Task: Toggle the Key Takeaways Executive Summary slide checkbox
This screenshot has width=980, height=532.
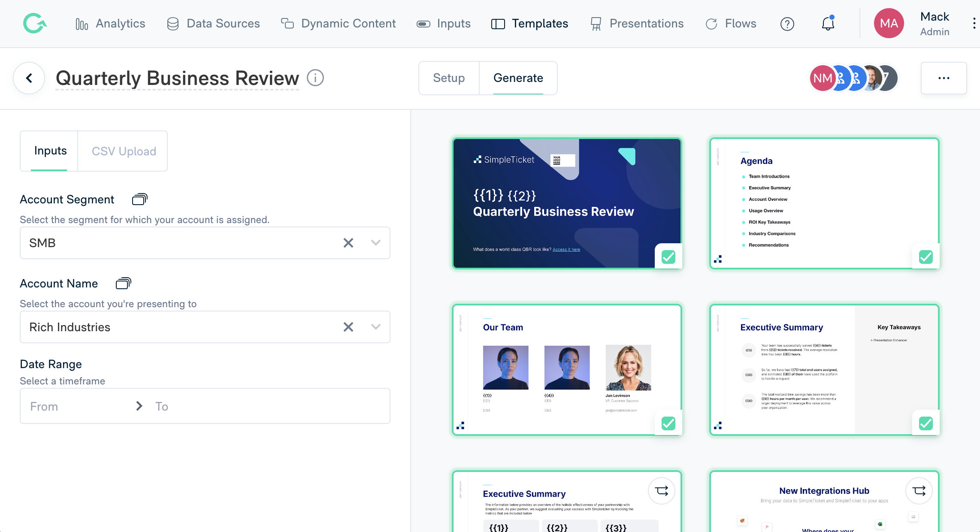Action: click(926, 423)
